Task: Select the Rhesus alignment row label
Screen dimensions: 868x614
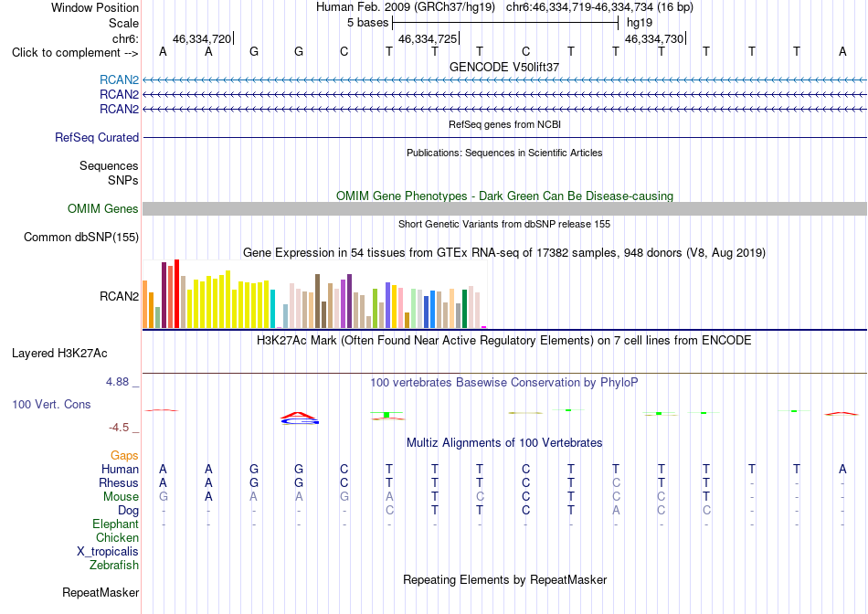Action: [x=119, y=482]
